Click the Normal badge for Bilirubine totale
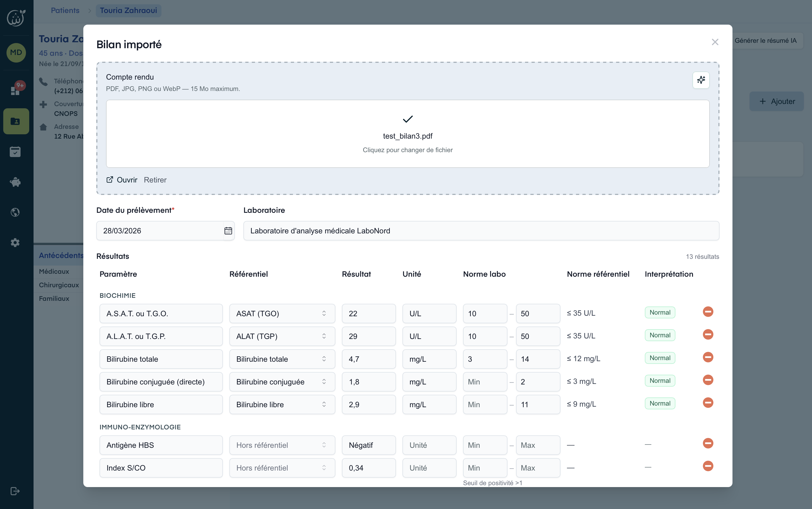This screenshot has width=812, height=509. pyautogui.click(x=660, y=358)
